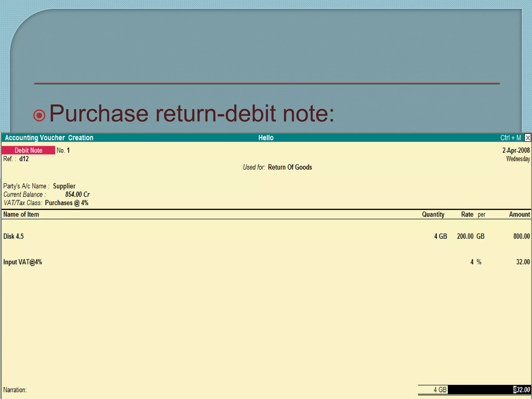532x399 pixels.
Task: Click the Accounting Voucher Creation title
Action: 49,138
